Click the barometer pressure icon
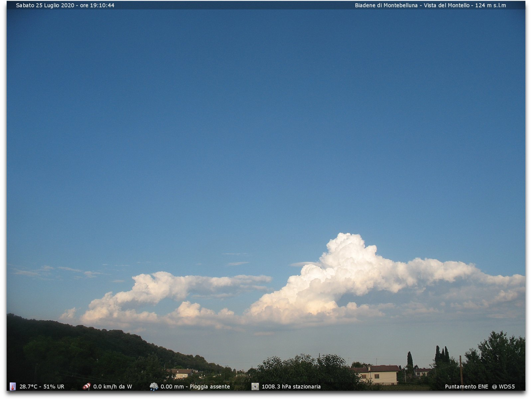The height and width of the screenshot is (399, 532). [x=255, y=386]
